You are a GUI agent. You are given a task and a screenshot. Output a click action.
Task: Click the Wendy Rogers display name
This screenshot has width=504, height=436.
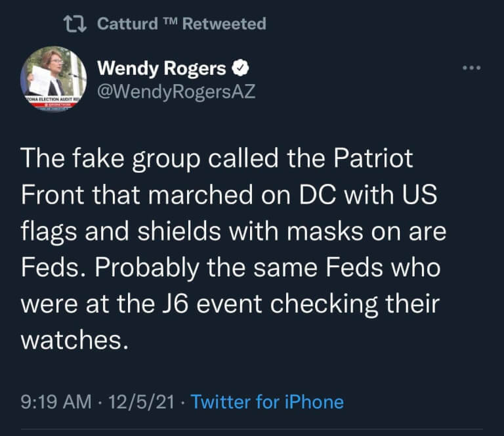click(161, 68)
